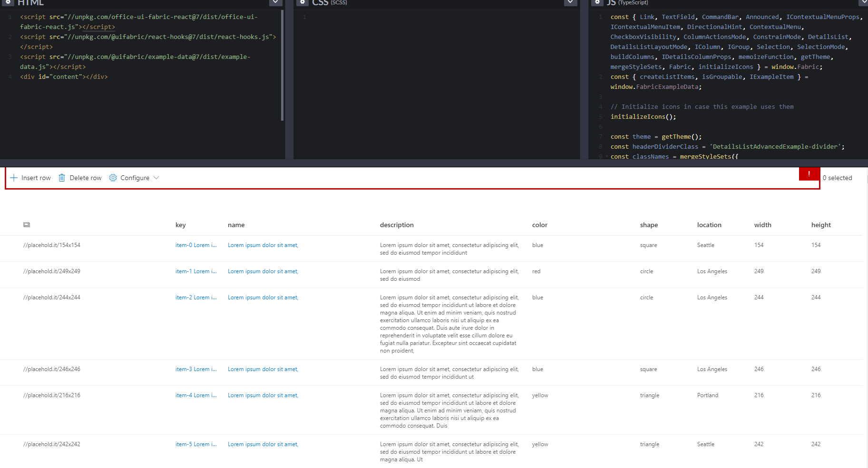This screenshot has height=468, width=868.
Task: Click the Configure gear icon
Action: [x=113, y=177]
